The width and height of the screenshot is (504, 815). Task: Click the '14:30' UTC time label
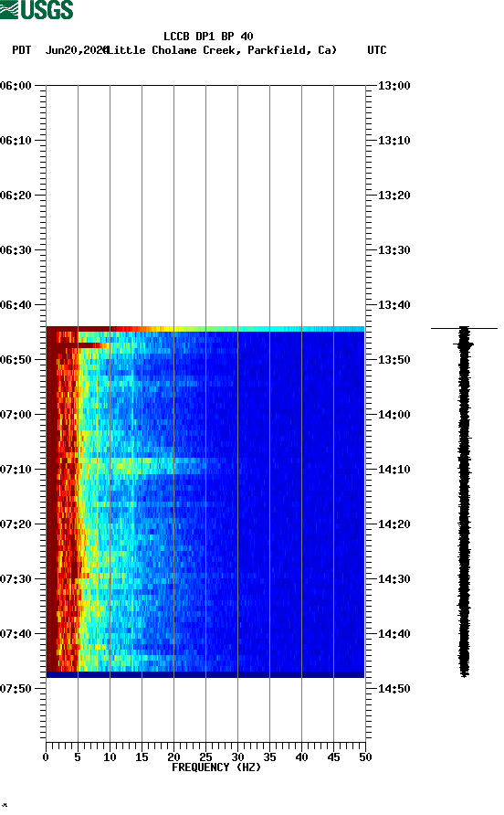click(x=394, y=579)
